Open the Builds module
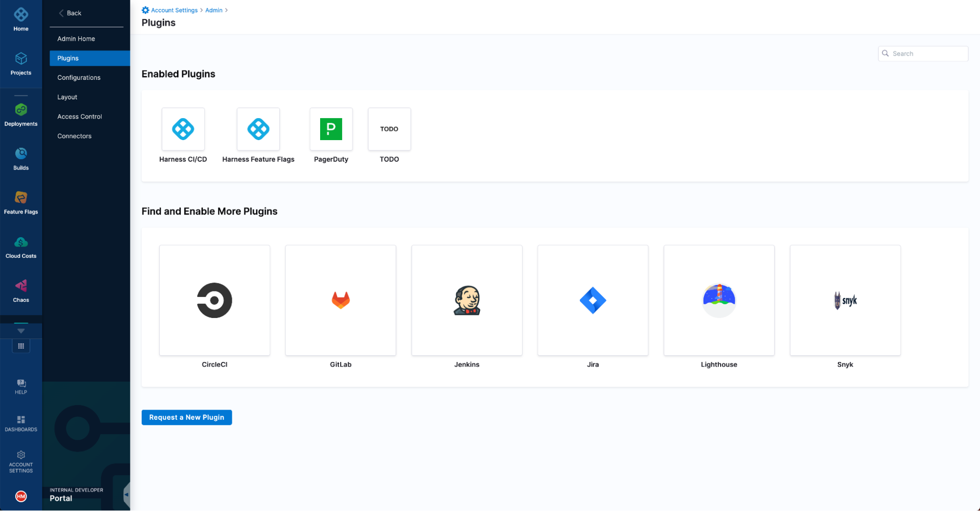The image size is (980, 511). [21, 158]
